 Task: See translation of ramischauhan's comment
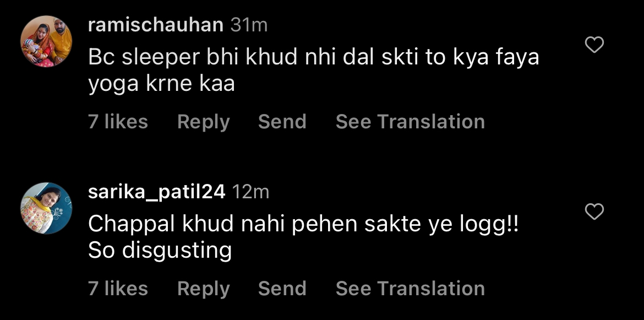[x=410, y=122]
